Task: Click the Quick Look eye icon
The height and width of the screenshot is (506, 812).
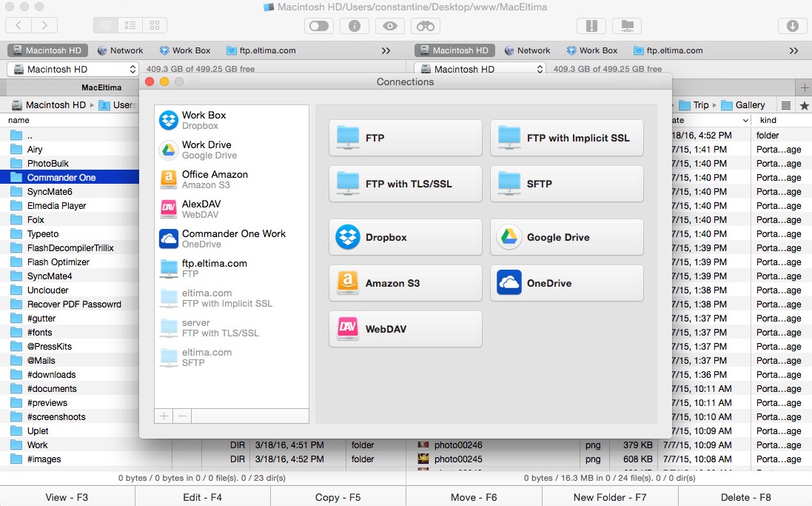Action: (390, 25)
